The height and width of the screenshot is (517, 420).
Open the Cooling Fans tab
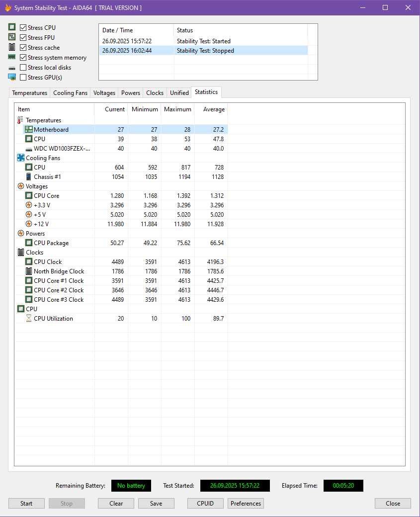coord(70,92)
